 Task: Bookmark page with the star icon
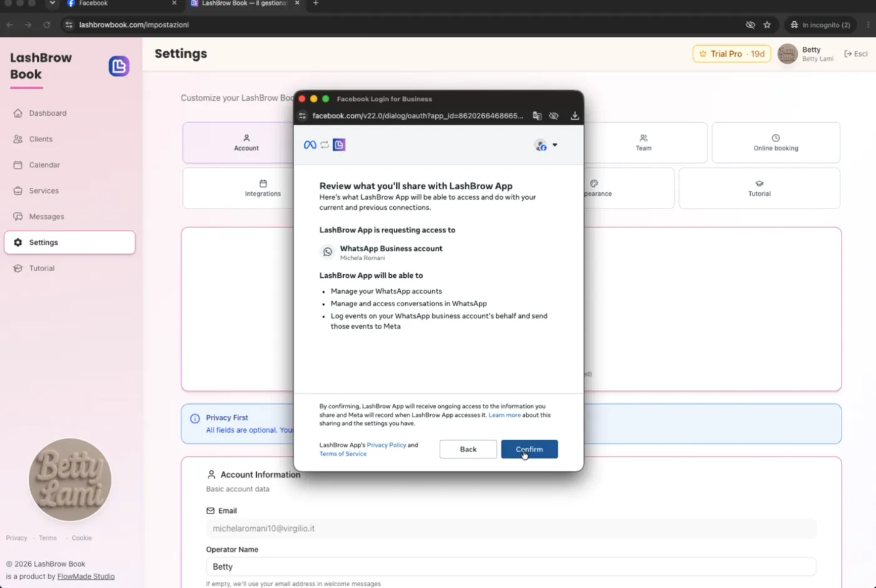pyautogui.click(x=767, y=25)
